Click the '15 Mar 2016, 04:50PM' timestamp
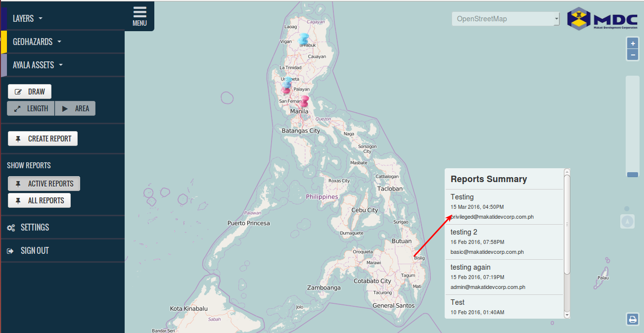Viewport: 644px width, 333px height. [x=477, y=207]
